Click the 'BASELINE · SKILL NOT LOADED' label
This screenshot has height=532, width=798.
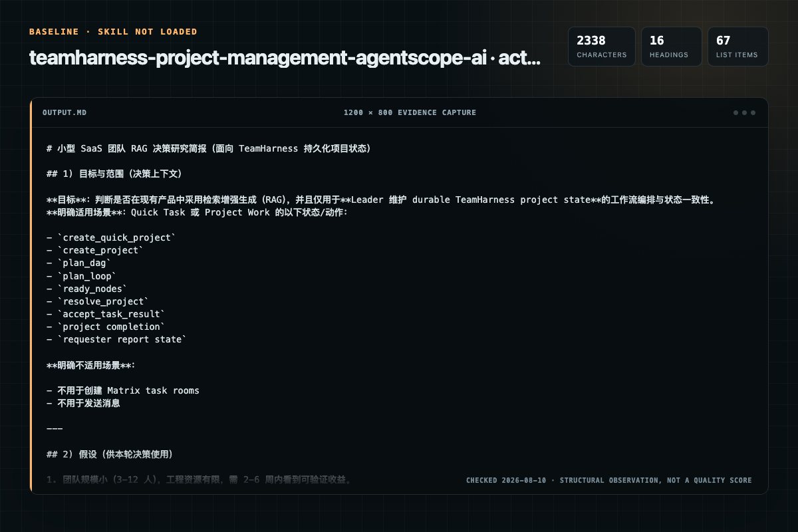pos(113,32)
